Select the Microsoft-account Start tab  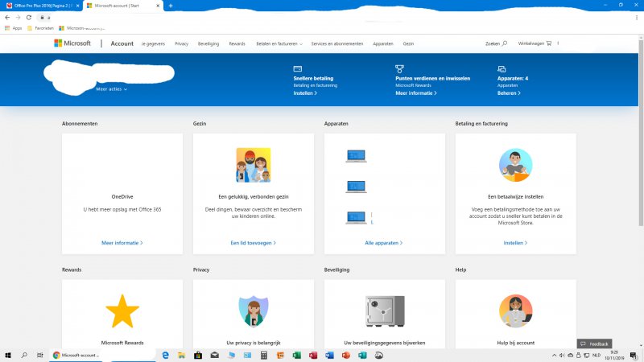(123, 6)
